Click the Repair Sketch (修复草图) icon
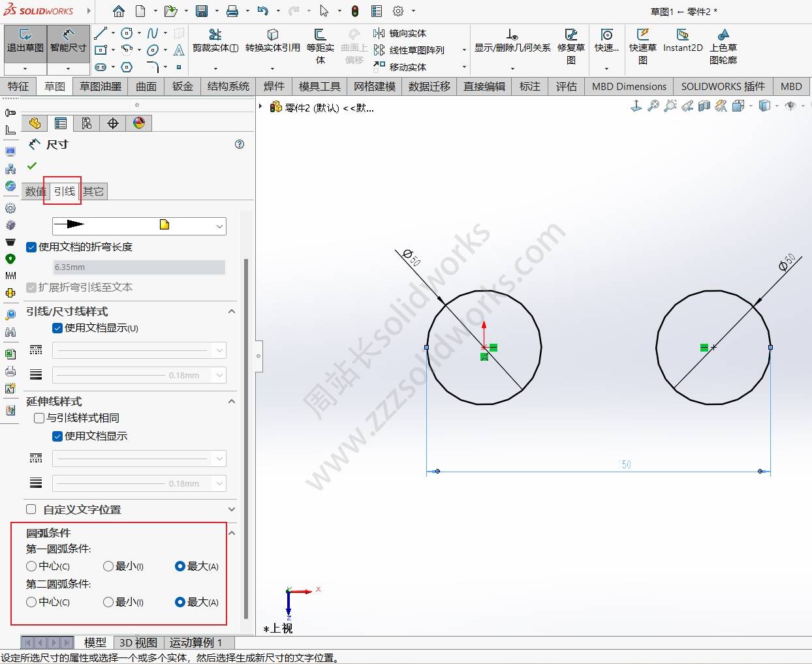This screenshot has width=812, height=664. pos(570,41)
